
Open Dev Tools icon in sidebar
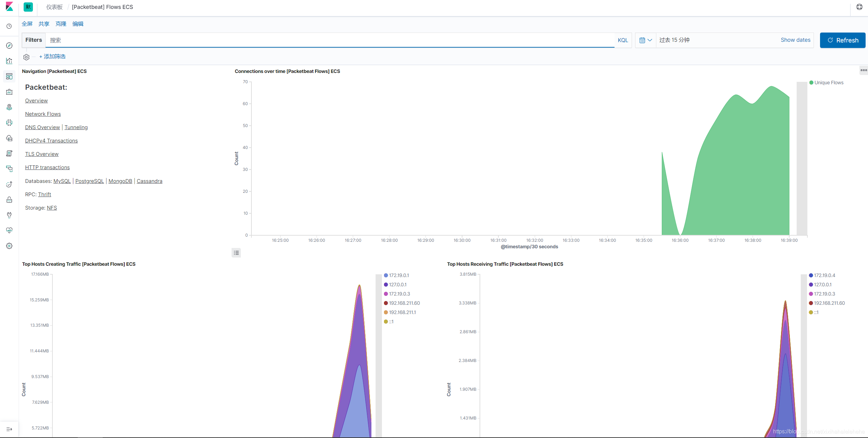click(9, 215)
